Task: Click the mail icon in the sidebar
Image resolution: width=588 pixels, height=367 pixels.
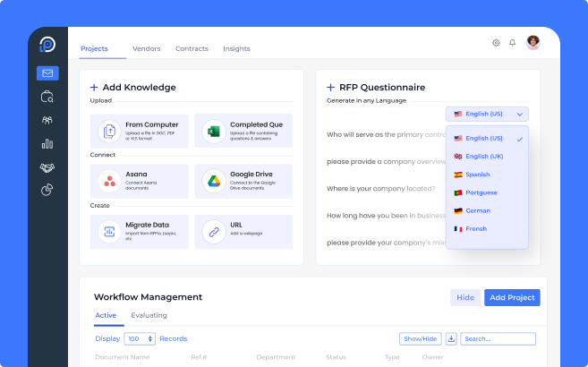Action: [x=47, y=73]
